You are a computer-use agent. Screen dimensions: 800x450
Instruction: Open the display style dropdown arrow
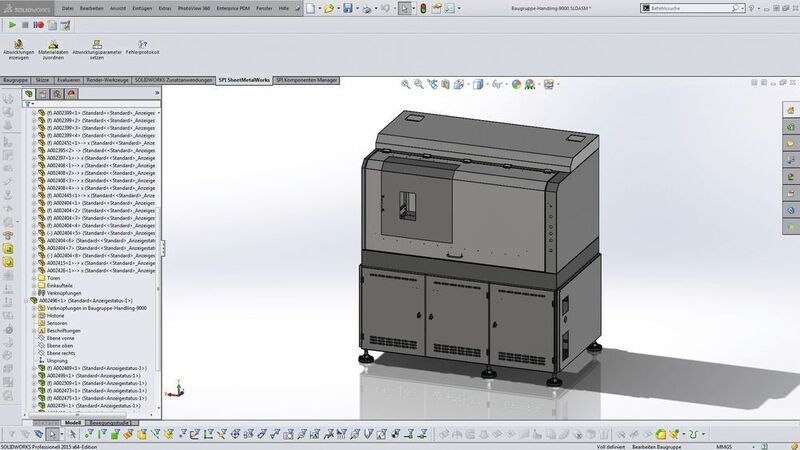[487, 84]
